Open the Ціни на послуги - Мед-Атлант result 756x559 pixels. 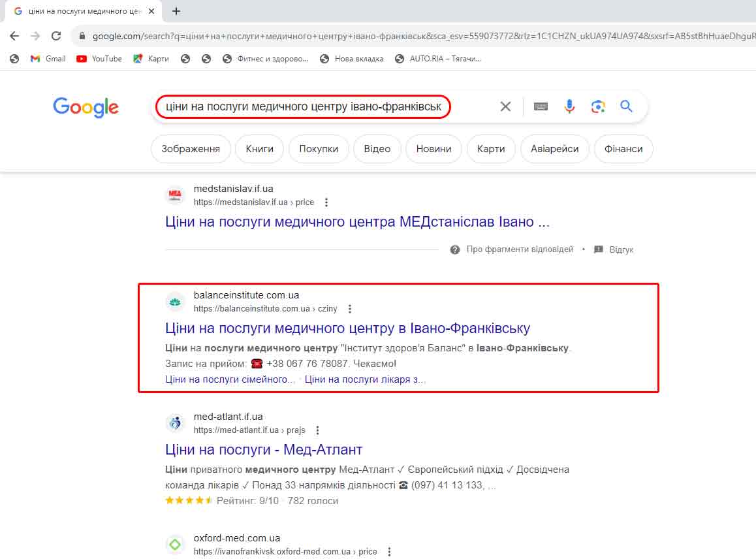[264, 449]
